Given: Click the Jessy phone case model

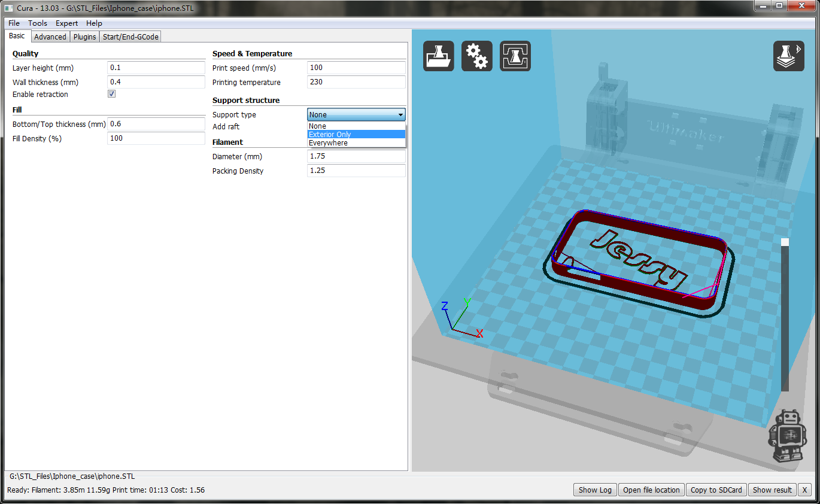Looking at the screenshot, I should (637, 263).
